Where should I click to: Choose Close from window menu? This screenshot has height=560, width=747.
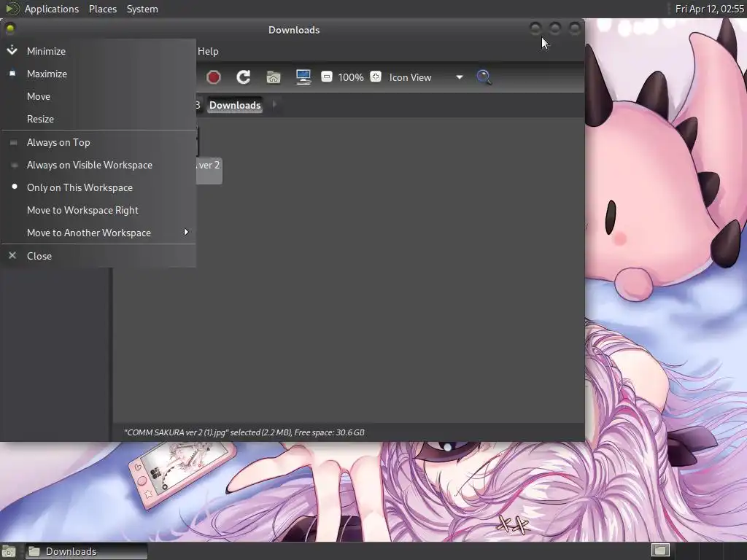[x=98, y=256]
